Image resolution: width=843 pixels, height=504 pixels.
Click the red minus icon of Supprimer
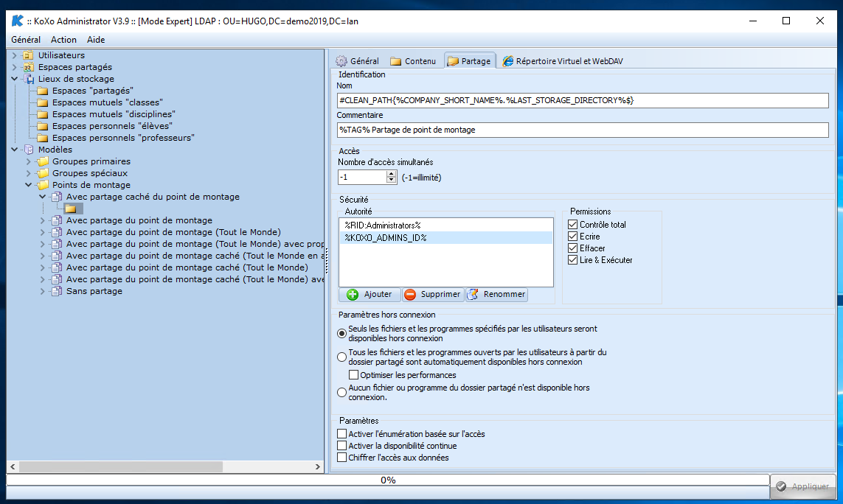tap(409, 295)
